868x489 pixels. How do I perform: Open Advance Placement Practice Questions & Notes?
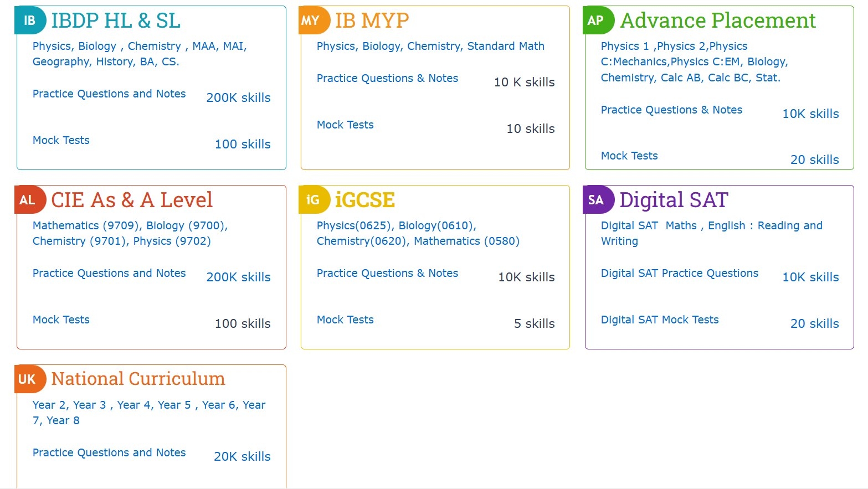[x=671, y=110]
